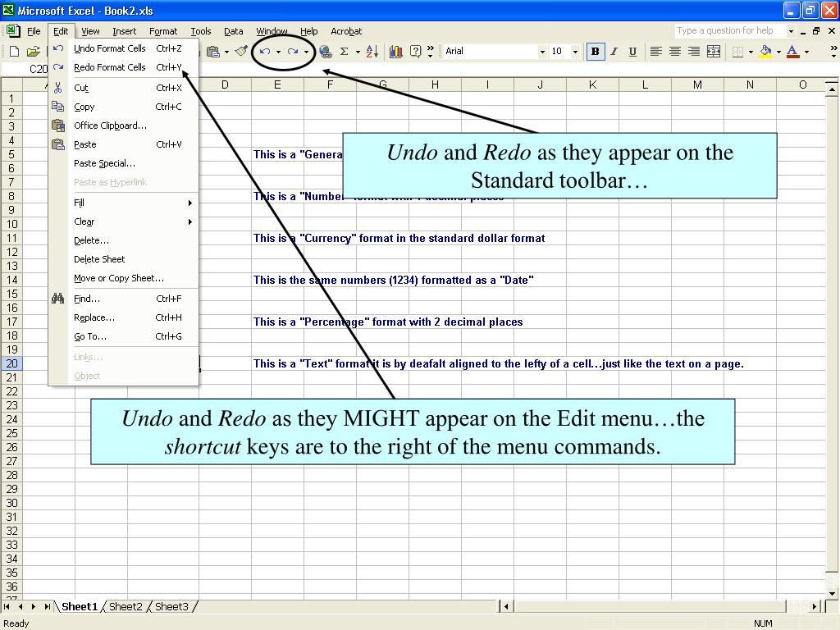Choose Replace from the Edit menu
The height and width of the screenshot is (630, 840).
[123, 317]
